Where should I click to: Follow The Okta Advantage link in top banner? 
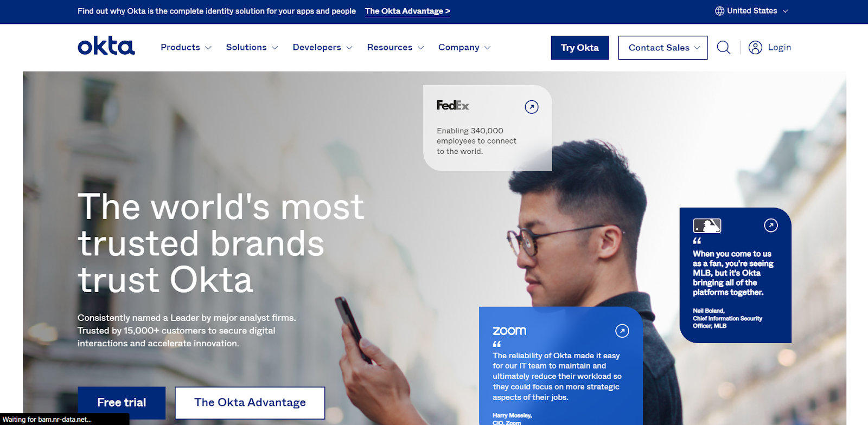tap(407, 11)
